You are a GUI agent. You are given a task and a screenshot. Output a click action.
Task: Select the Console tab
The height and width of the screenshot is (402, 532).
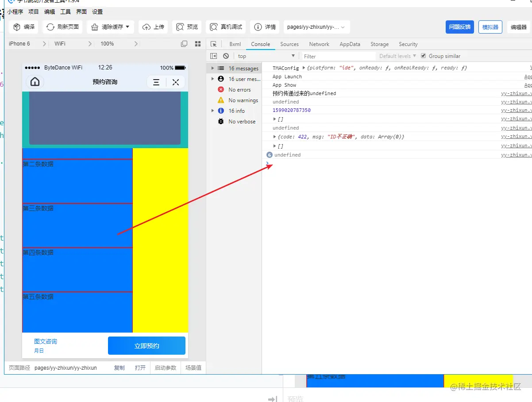(261, 44)
